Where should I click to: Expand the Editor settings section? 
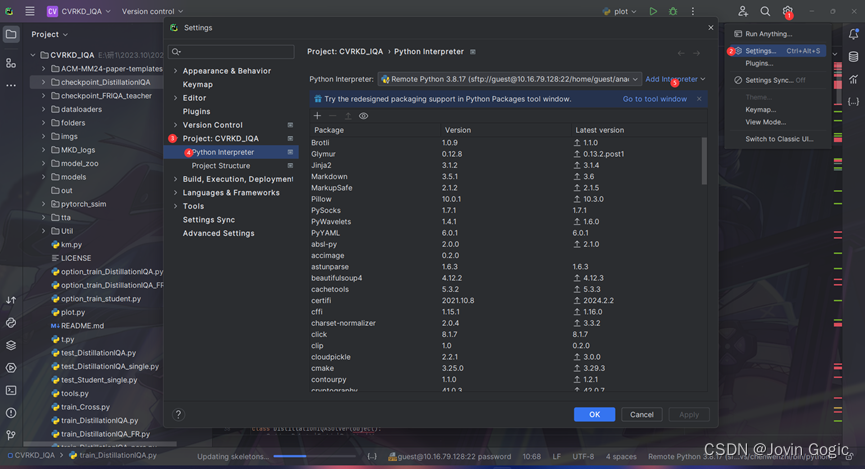[175, 98]
